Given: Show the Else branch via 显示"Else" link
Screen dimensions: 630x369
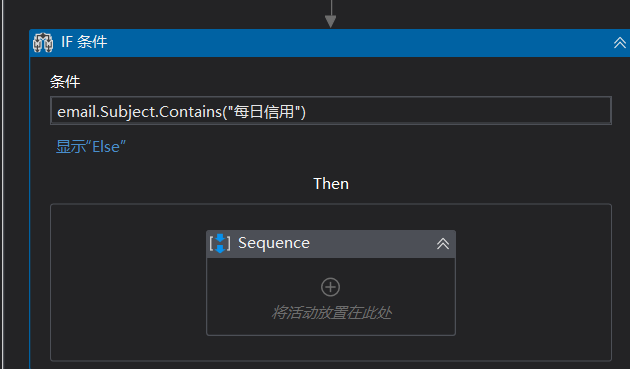Looking at the screenshot, I should pos(91,147).
